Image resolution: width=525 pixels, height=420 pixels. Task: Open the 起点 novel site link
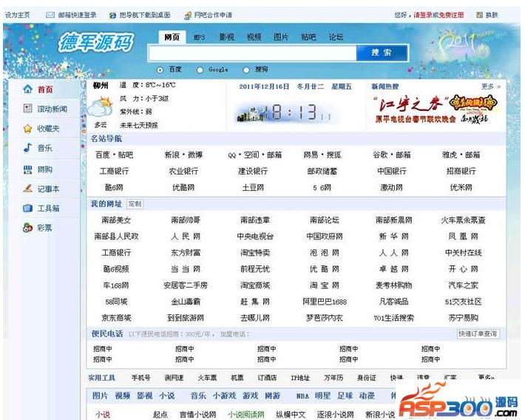pyautogui.click(x=160, y=415)
